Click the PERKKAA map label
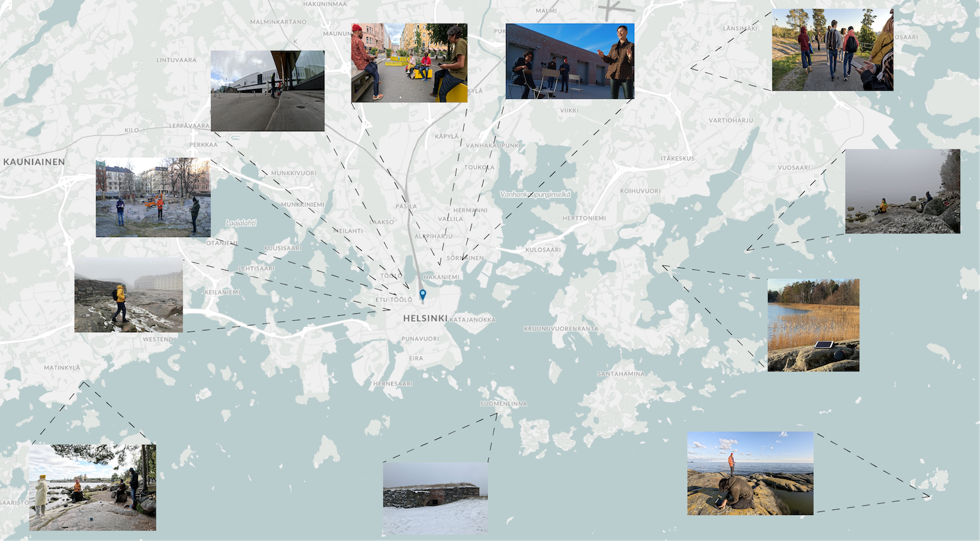980x541 pixels. 204,144
